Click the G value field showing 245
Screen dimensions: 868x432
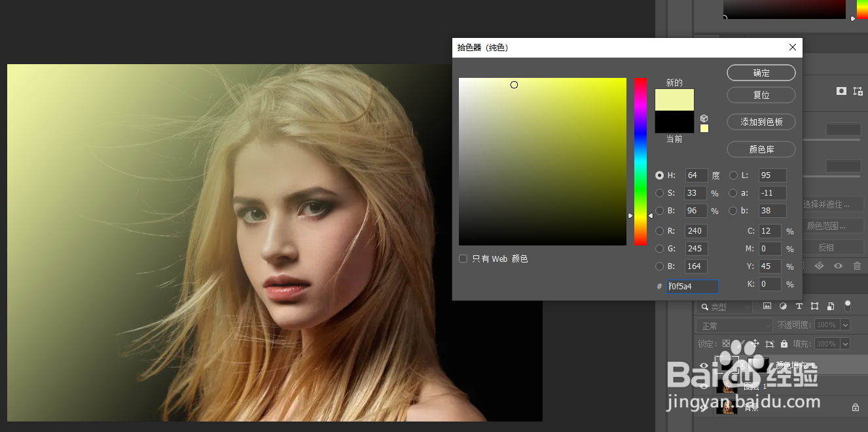coord(696,249)
